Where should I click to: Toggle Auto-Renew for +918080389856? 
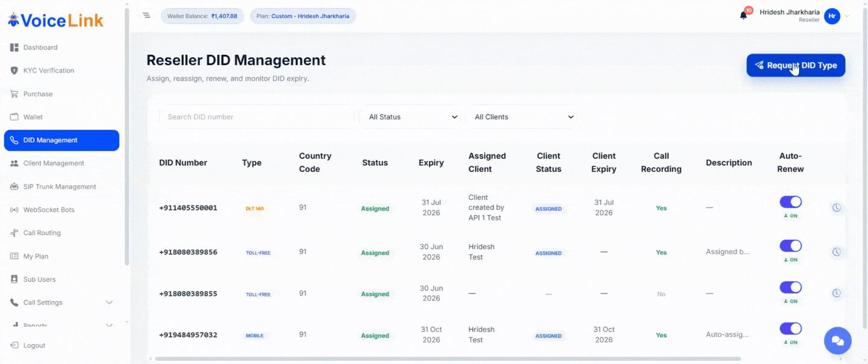coord(791,246)
